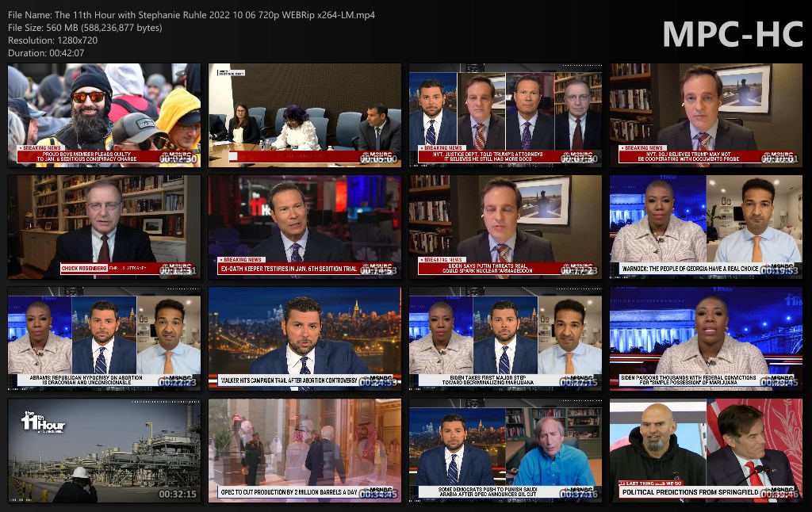Click the Ex-Oath Keeper testifies thumbnail
Viewport: 812px width, 512px height.
(x=304, y=227)
